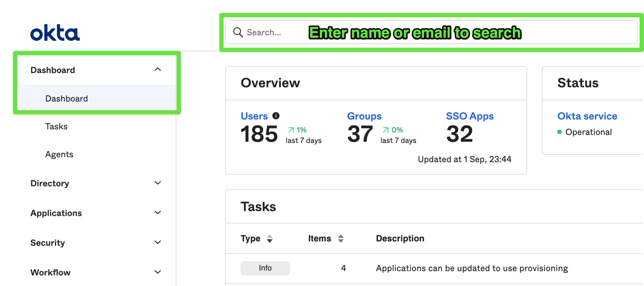The height and width of the screenshot is (286, 644).
Task: Click the magnifying glass search icon
Action: tap(238, 32)
